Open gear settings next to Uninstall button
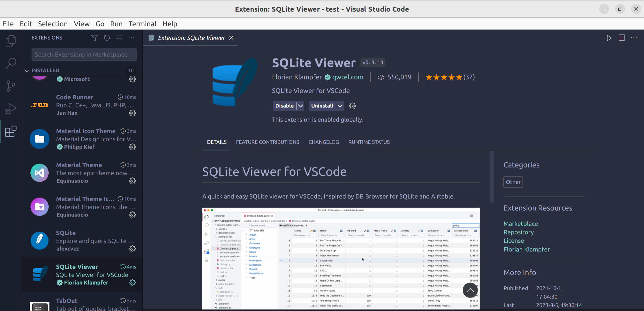Image resolution: width=644 pixels, height=311 pixels. 352,106
